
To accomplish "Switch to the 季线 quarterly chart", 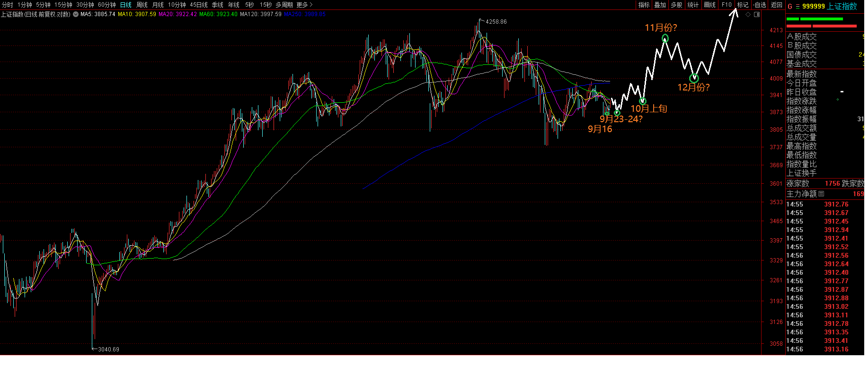I will [218, 5].
